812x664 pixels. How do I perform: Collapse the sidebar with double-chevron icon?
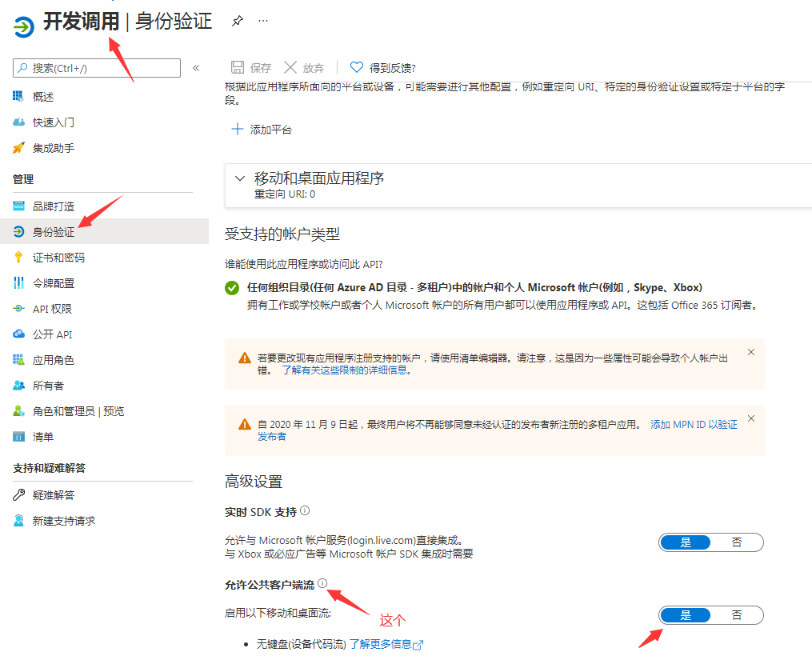(x=196, y=68)
